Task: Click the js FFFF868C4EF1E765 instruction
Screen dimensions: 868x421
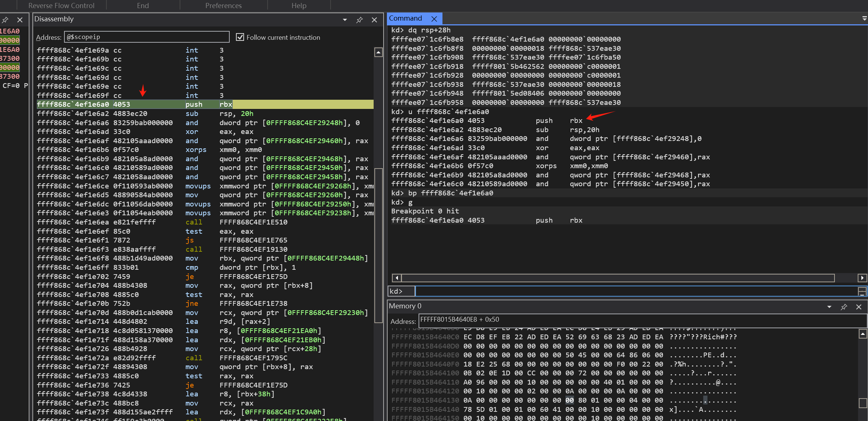Action: click(x=205, y=240)
